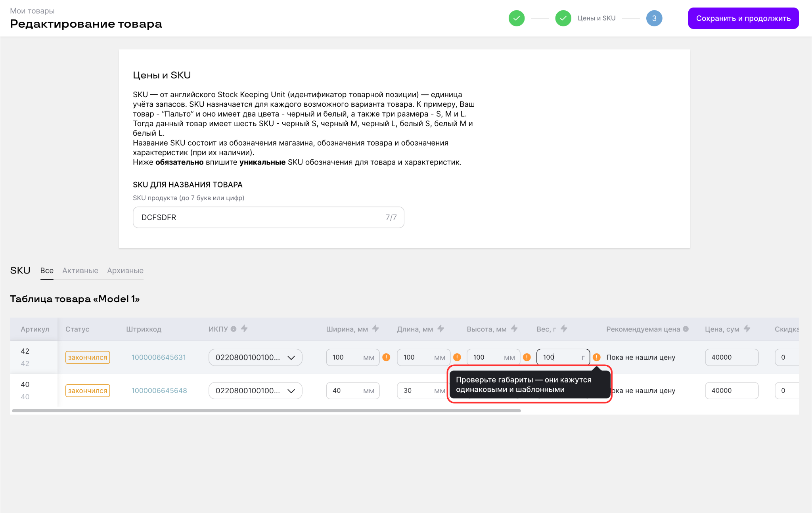Click price field 40000 in row 40
This screenshot has width=812, height=513.
click(x=732, y=390)
